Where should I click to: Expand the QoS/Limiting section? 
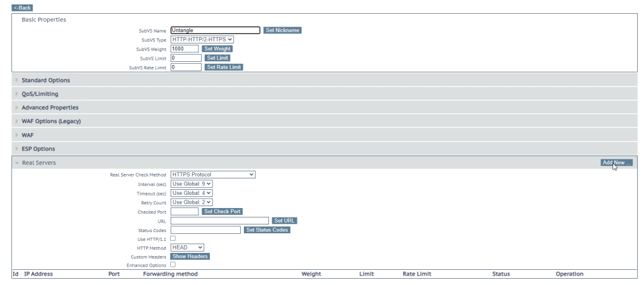pos(40,94)
